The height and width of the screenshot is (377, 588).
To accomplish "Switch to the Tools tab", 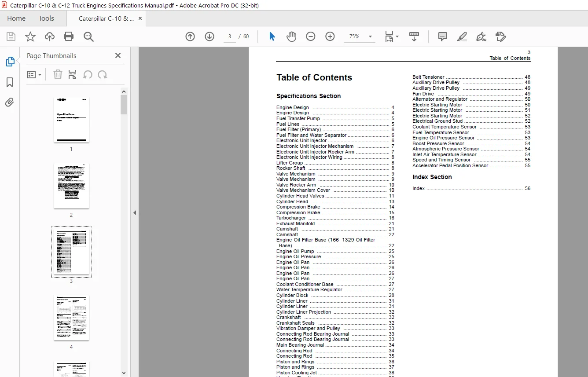I will [x=46, y=18].
